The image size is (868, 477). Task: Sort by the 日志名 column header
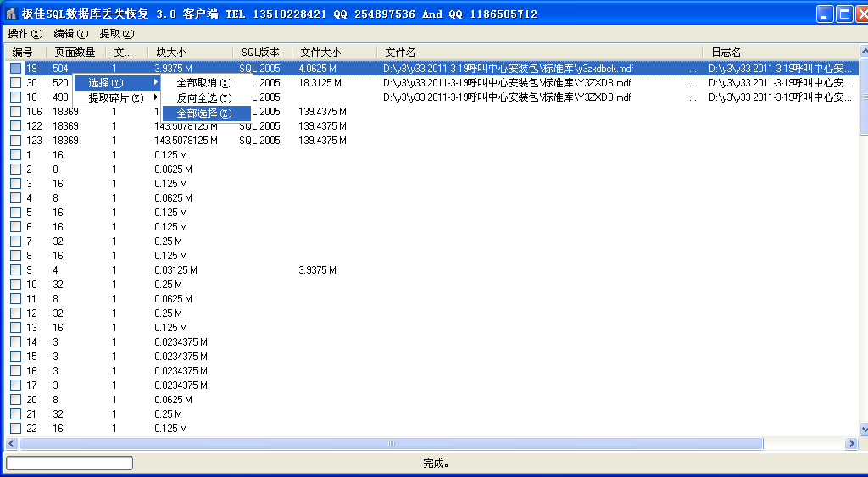point(781,52)
